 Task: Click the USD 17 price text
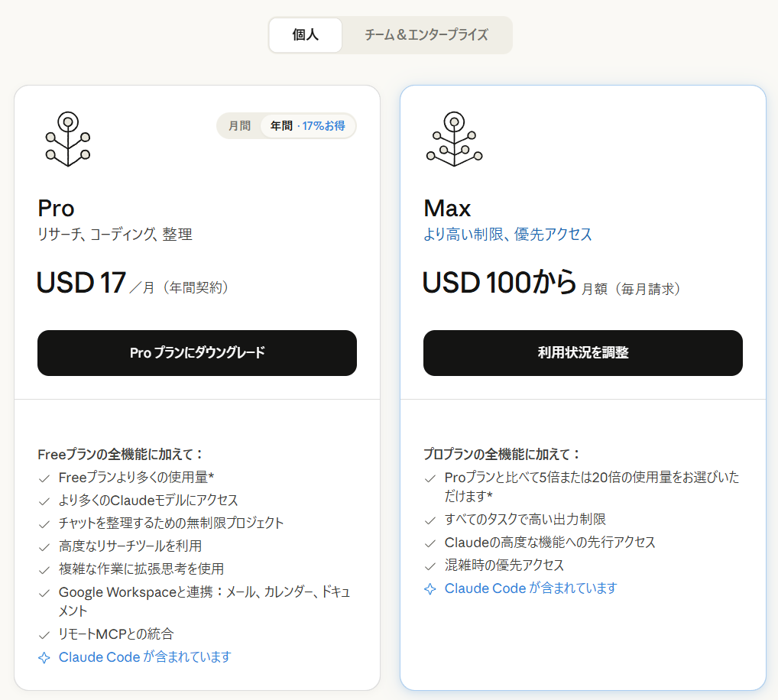coord(81,284)
